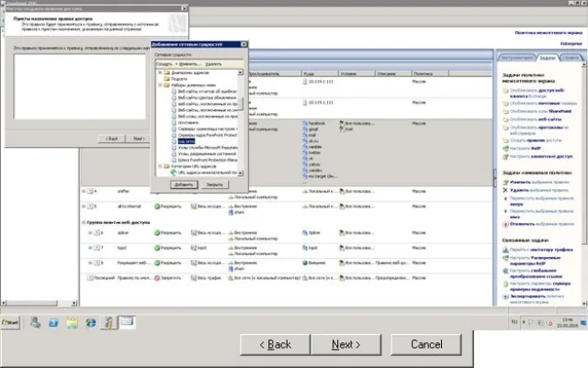
Task: Click the up-arrow icon for moving selected rules up
Action: point(505,198)
